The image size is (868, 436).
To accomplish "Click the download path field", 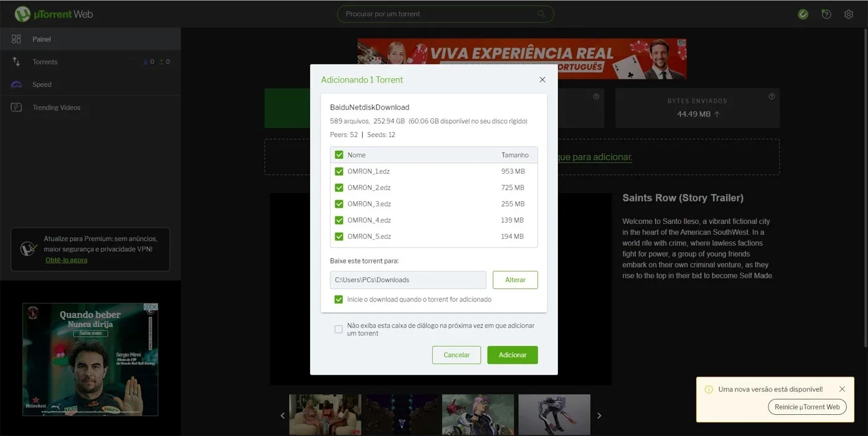I will 408,280.
